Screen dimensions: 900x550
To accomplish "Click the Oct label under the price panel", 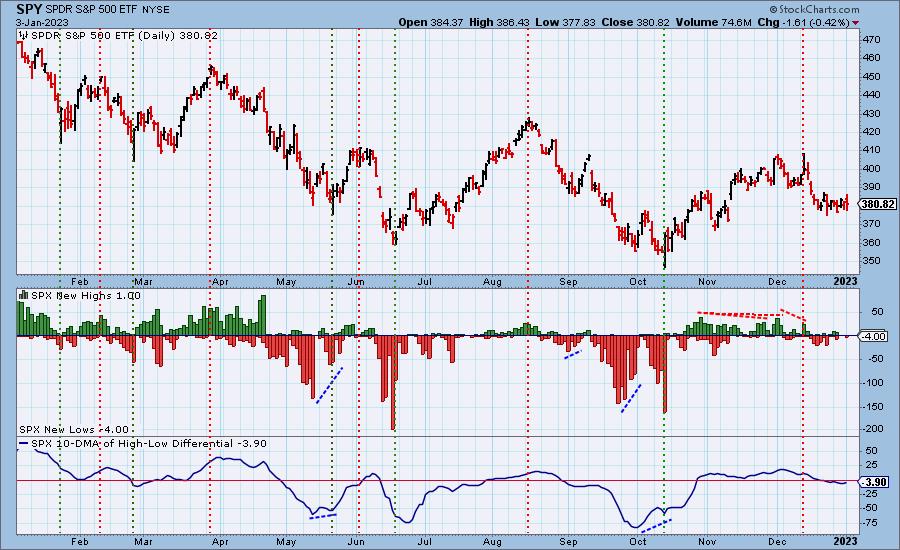I will [x=638, y=281].
